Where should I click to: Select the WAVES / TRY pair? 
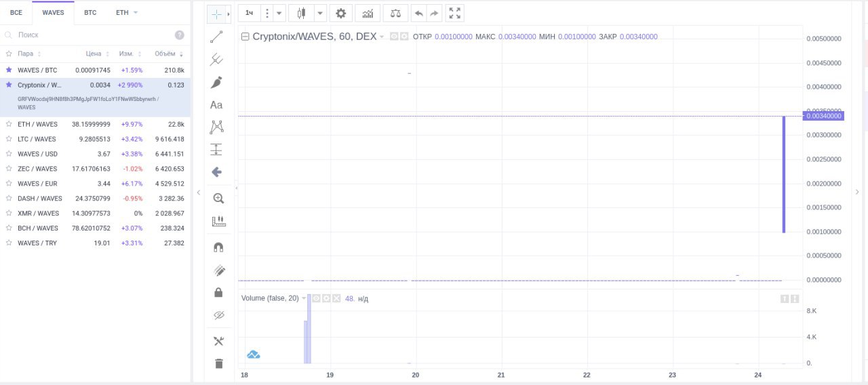pyautogui.click(x=95, y=243)
